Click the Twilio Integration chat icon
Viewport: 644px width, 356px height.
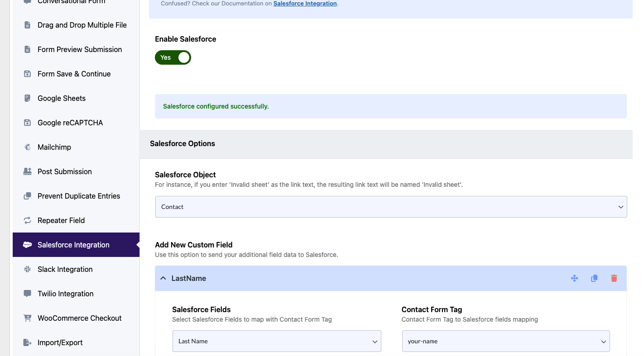[x=27, y=294]
